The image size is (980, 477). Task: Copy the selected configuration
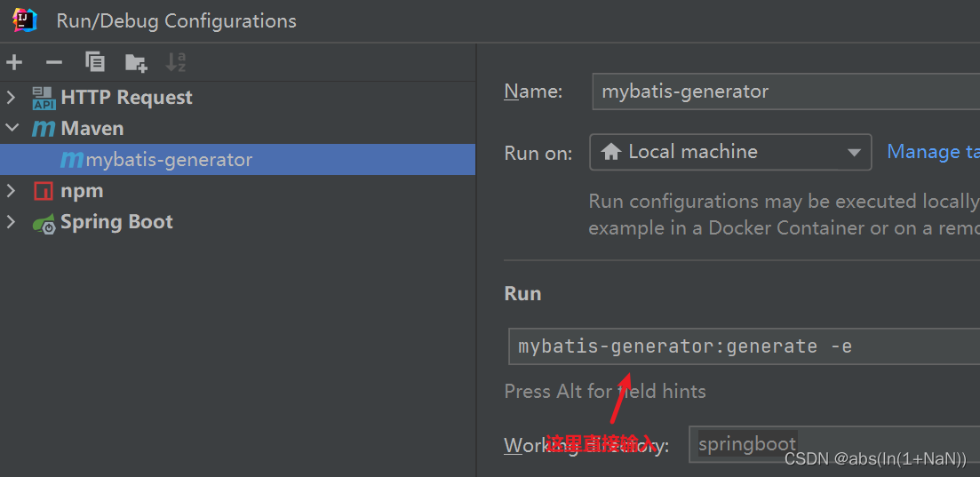pyautogui.click(x=95, y=62)
